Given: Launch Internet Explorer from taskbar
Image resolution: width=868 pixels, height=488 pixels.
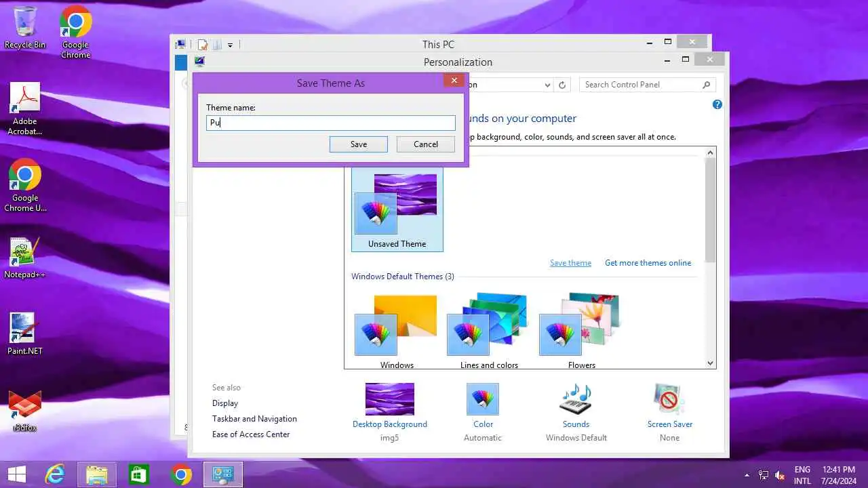Looking at the screenshot, I should click(x=54, y=474).
